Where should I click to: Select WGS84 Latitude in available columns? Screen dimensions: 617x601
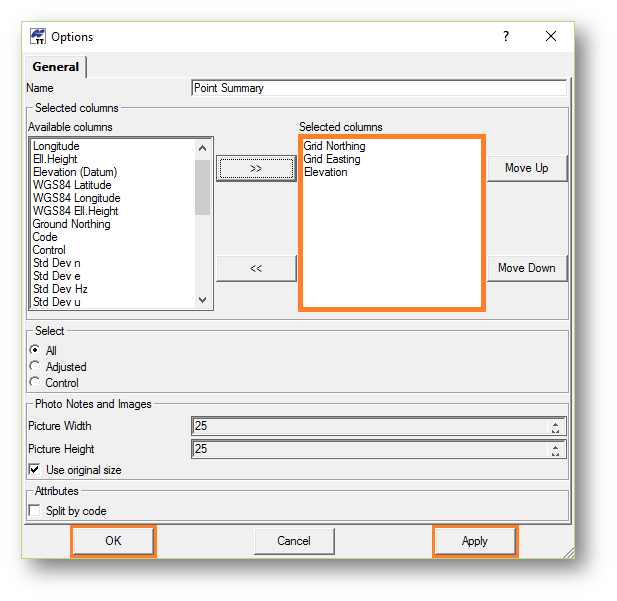click(72, 185)
